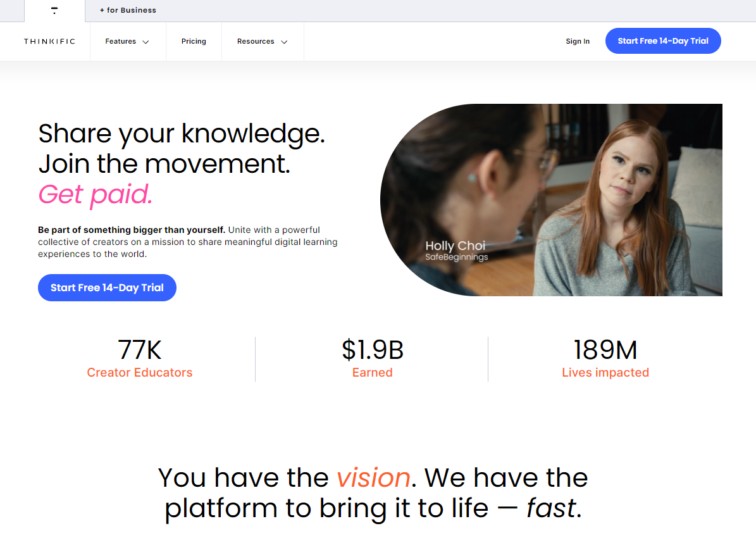
Task: Click the 77K Creator Educators stat
Action: coord(140,358)
